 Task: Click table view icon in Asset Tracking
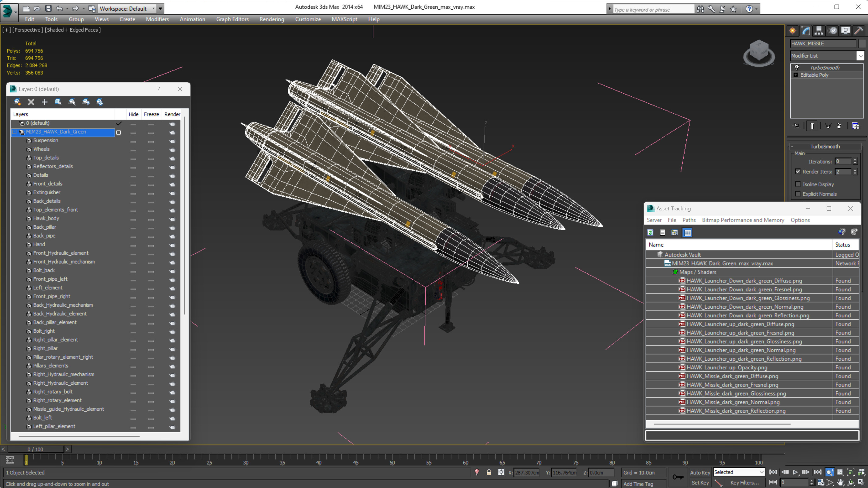(x=687, y=232)
